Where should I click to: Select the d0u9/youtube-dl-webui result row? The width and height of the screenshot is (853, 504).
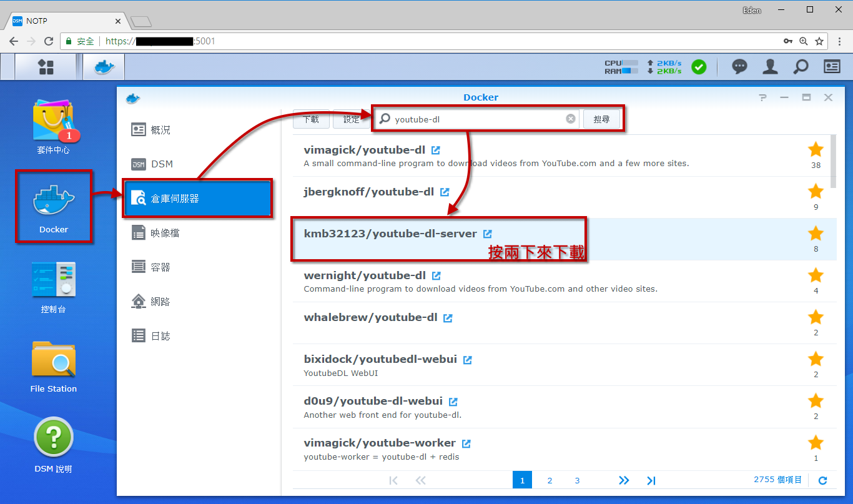coord(565,407)
